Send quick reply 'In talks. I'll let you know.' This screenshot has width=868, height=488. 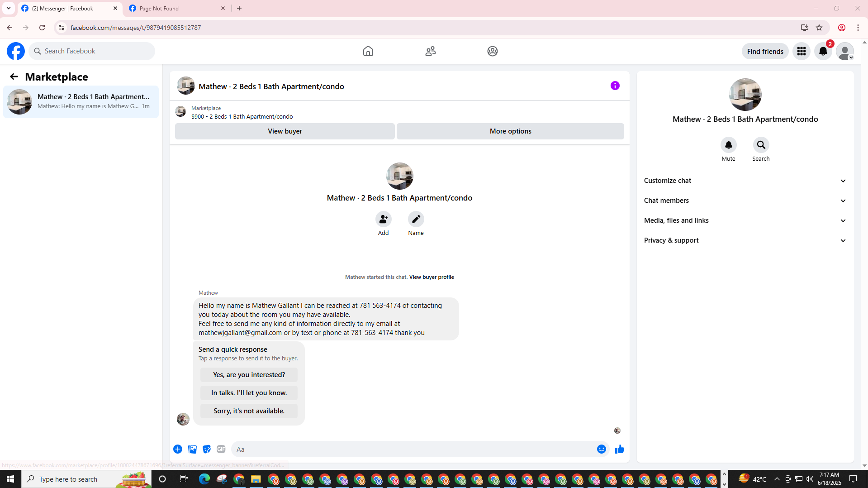249,393
